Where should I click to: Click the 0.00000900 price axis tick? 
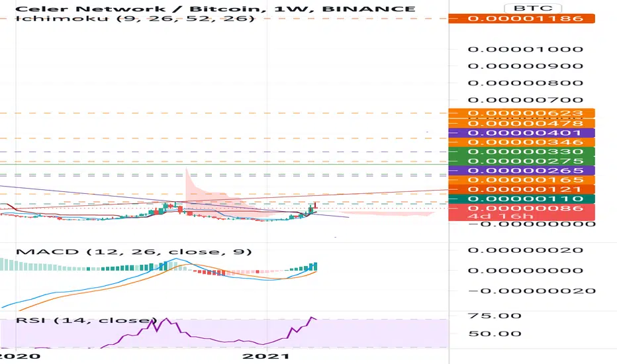[526, 66]
